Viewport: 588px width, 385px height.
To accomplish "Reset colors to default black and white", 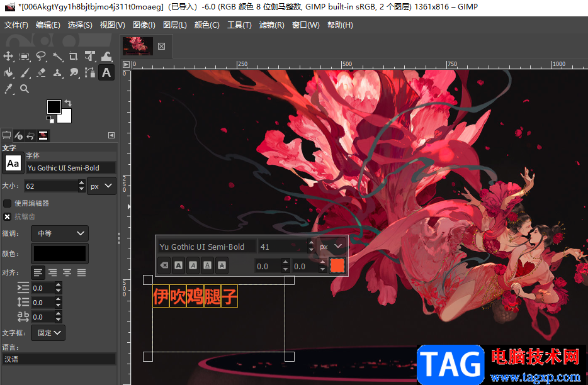I will 50,120.
